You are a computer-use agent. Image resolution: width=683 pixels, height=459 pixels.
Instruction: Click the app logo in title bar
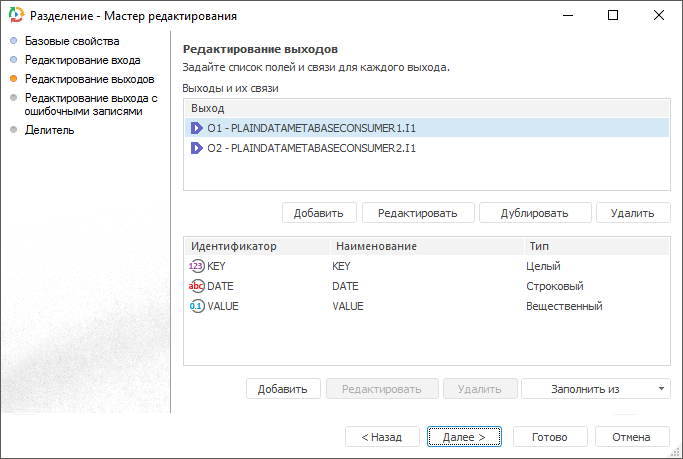[x=15, y=16]
